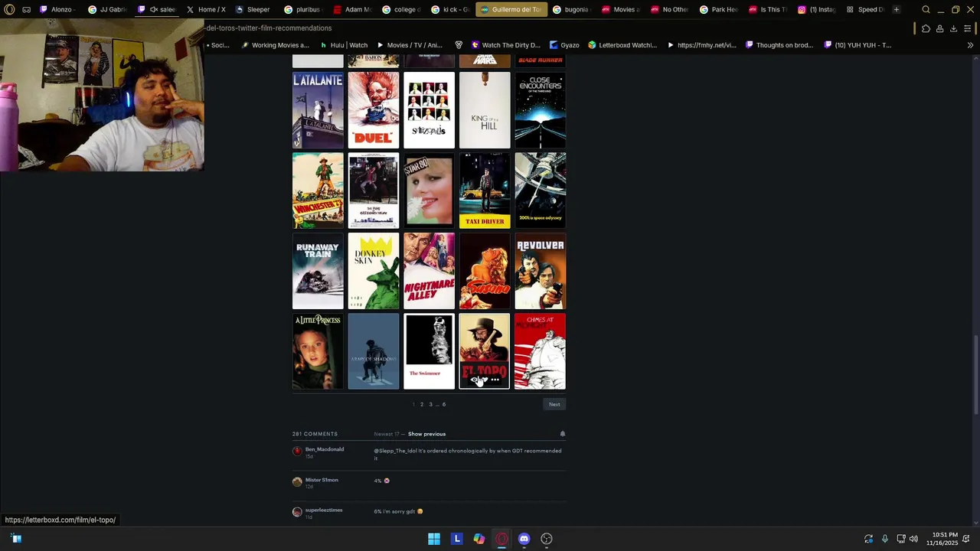This screenshot has height=551, width=980.
Task: Click Show previous comments
Action: coord(426,434)
